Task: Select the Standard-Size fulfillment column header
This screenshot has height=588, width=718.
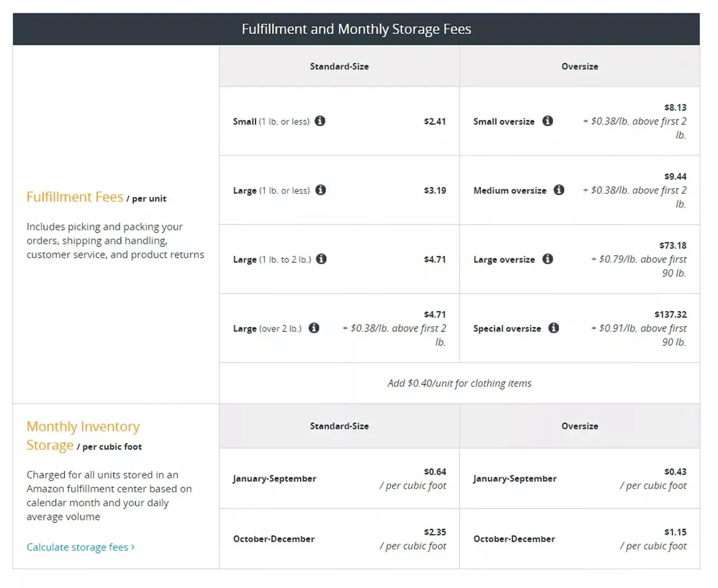Action: pos(339,66)
